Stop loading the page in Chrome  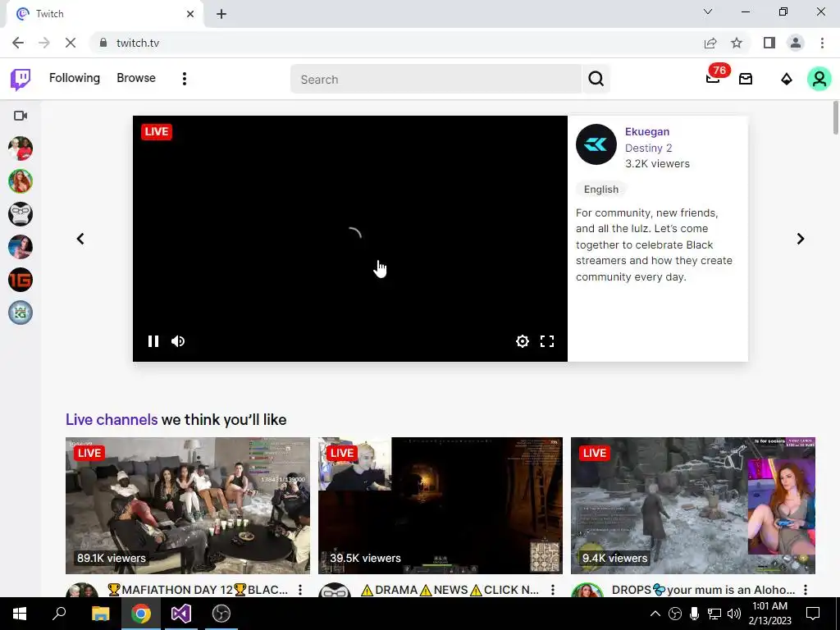coord(71,43)
